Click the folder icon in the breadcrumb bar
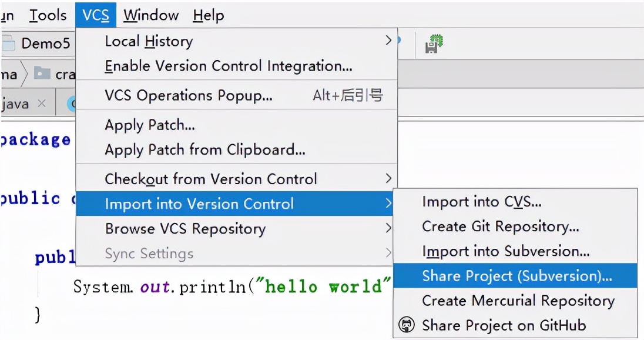Viewport: 644px width, 340px height. coord(42,74)
